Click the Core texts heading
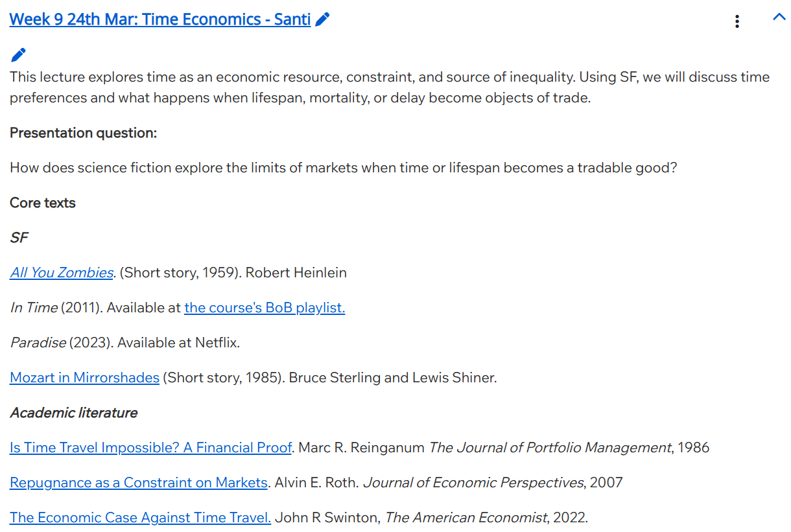Viewport: 791px width, 532px height. click(43, 203)
